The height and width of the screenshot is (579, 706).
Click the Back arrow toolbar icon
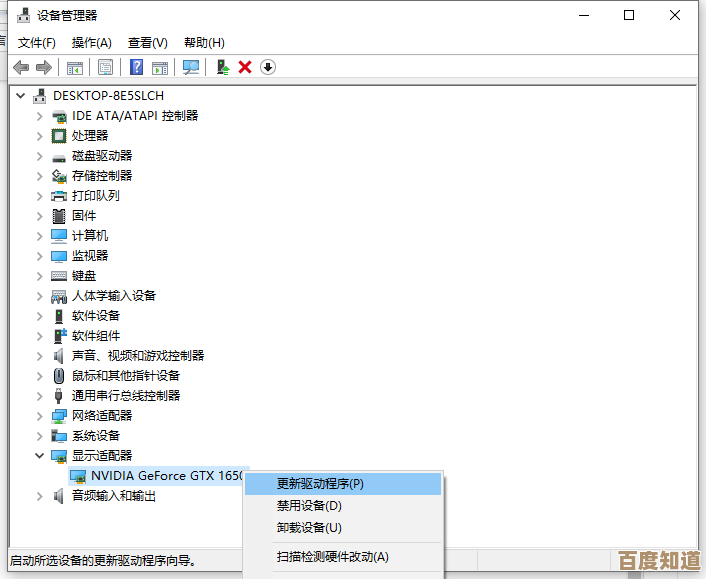coord(21,68)
